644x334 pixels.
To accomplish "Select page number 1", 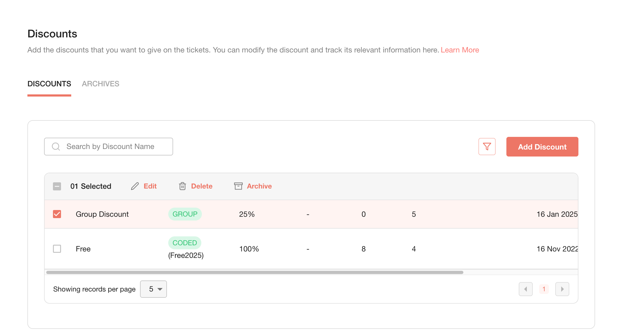I will click(x=544, y=289).
